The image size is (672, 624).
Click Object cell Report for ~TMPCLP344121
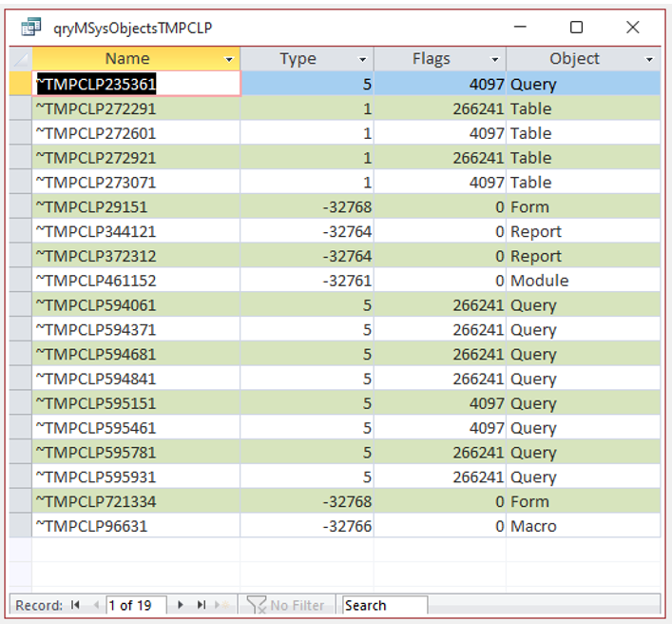tap(584, 231)
